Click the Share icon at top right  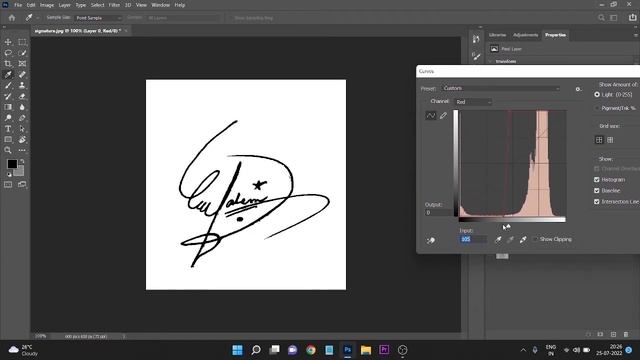point(632,18)
